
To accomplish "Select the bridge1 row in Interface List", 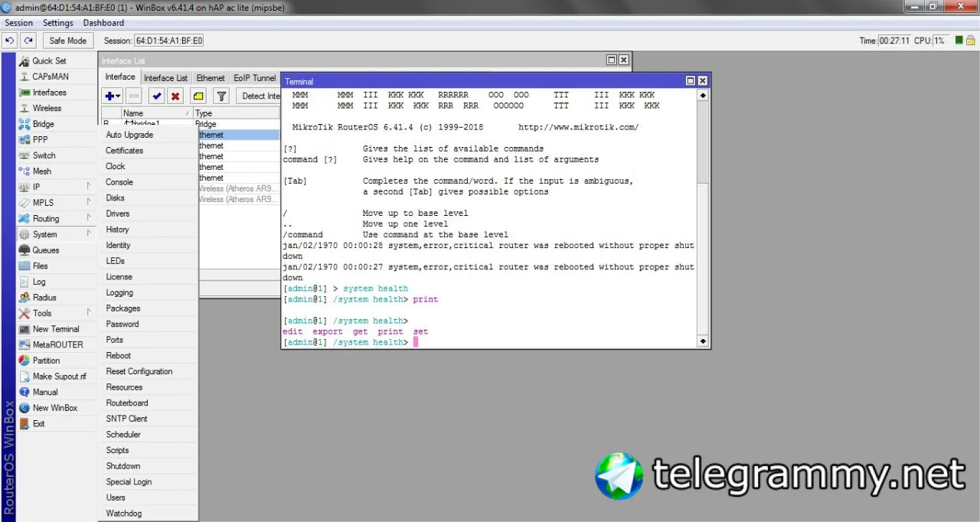I will [191, 124].
